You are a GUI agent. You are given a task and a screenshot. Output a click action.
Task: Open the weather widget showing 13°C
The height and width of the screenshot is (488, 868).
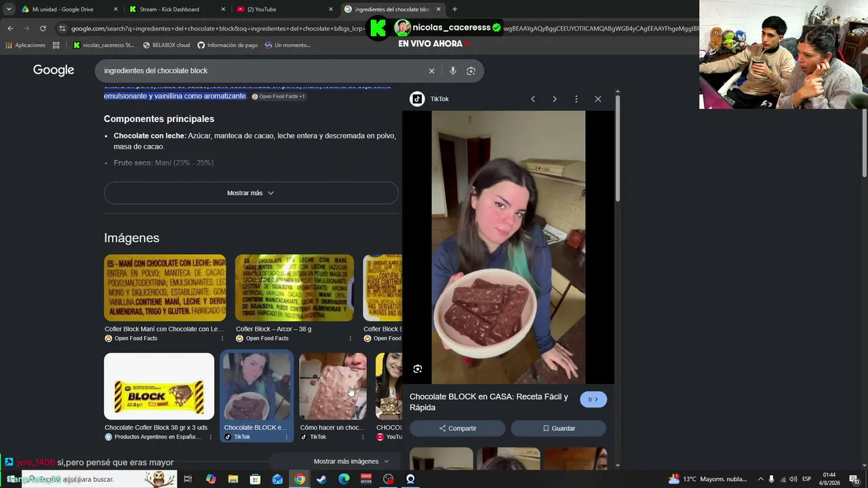tap(708, 479)
